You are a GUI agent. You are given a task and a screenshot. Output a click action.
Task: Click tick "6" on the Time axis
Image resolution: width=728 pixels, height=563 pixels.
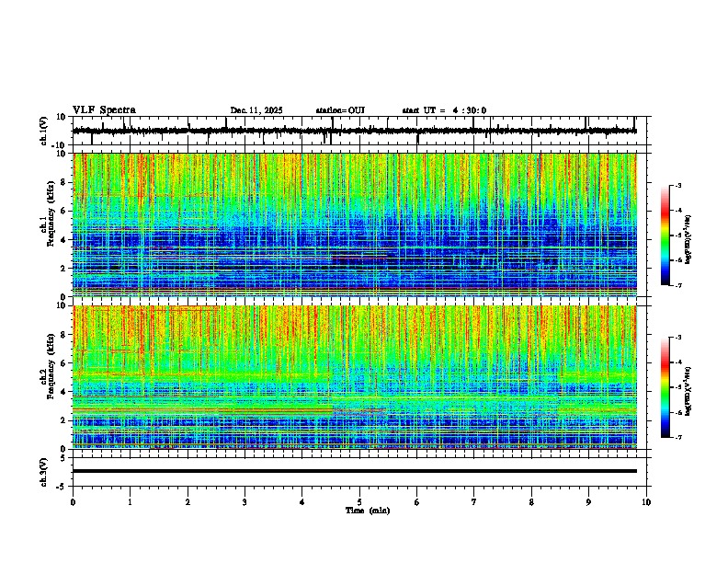pos(417,502)
